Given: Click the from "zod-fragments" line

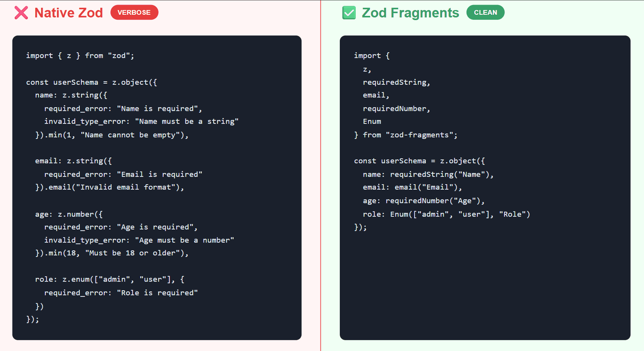Looking at the screenshot, I should click(406, 135).
